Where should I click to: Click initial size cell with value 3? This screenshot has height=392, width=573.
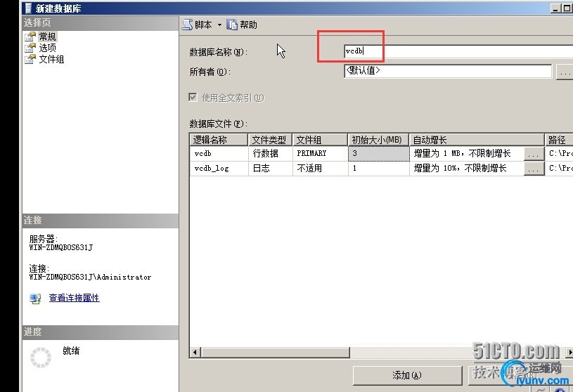tap(378, 153)
